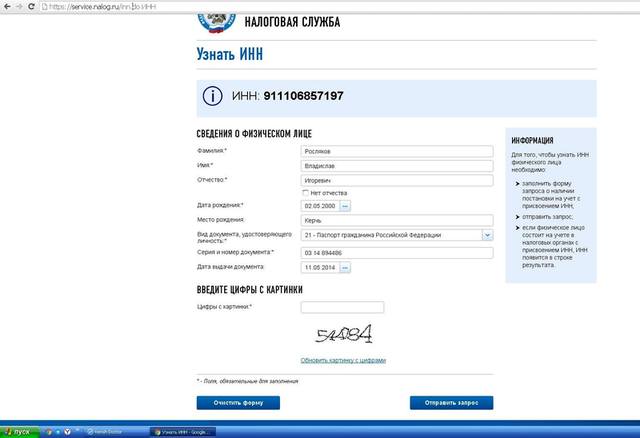Focus the captcha digits input field
This screenshot has width=640, height=438.
(x=342, y=307)
